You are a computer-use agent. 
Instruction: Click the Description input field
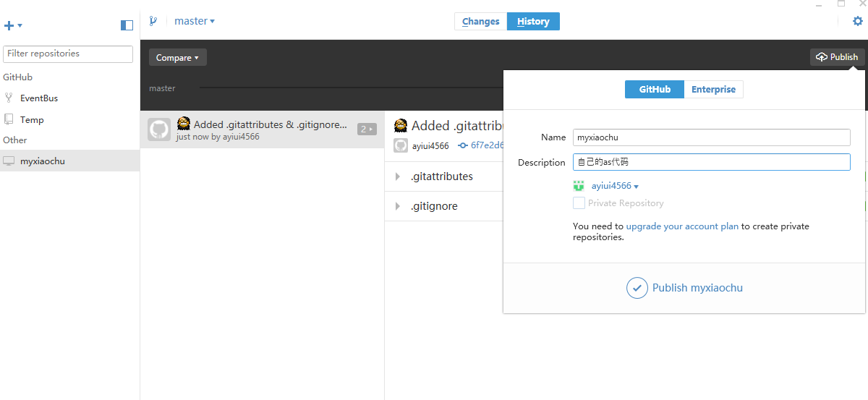[x=712, y=162]
